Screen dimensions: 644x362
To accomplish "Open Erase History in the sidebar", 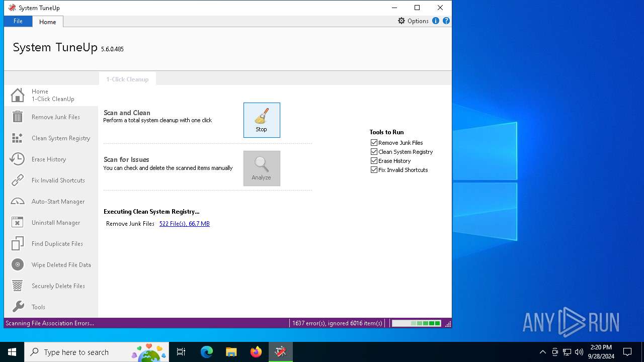I will click(51, 159).
